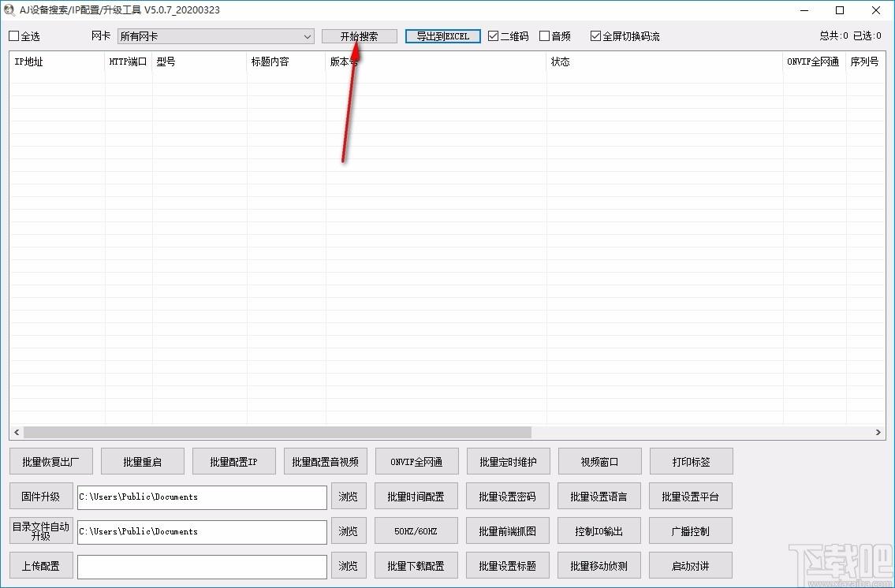Maximize the AJ device search window
895x588 pixels.
[x=841, y=10]
